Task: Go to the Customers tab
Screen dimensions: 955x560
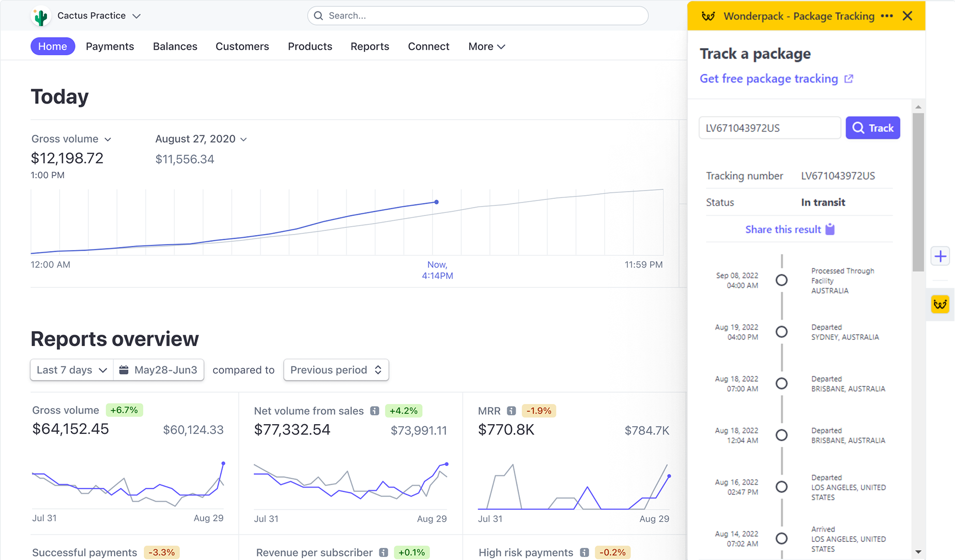Action: tap(242, 46)
